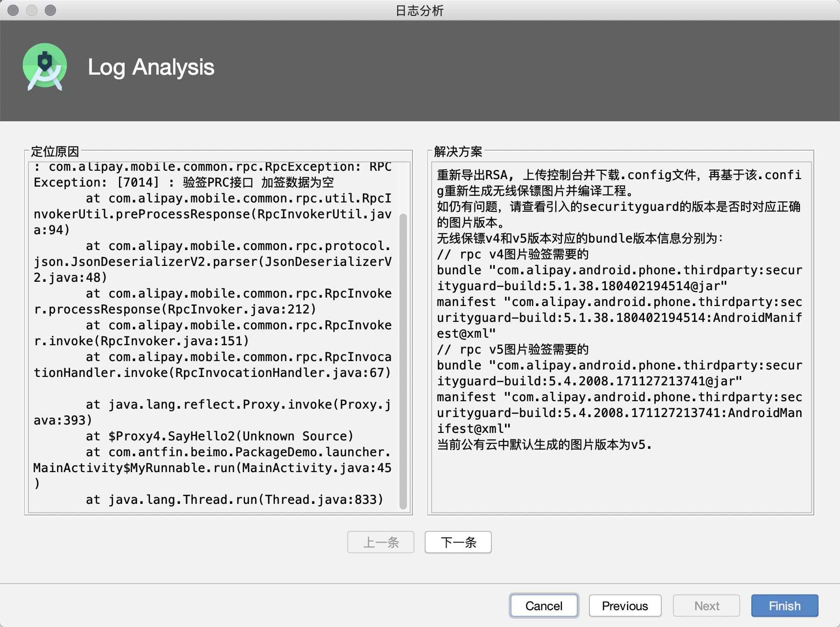840x627 pixels.
Task: Click line '当前公有云中默认生成的图片版本为v5.'
Action: [x=544, y=445]
